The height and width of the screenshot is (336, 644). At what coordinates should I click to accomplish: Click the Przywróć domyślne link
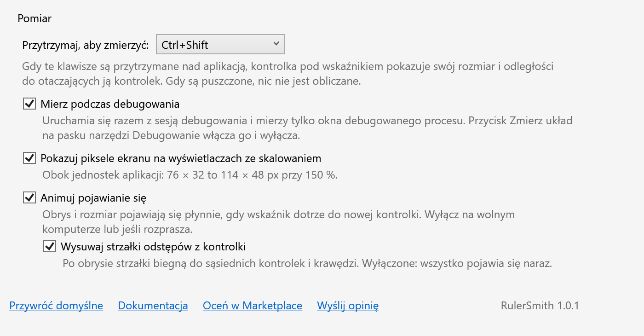tap(56, 306)
